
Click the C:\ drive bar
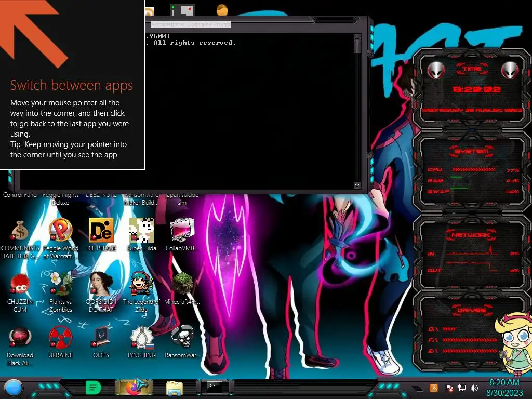(x=449, y=329)
